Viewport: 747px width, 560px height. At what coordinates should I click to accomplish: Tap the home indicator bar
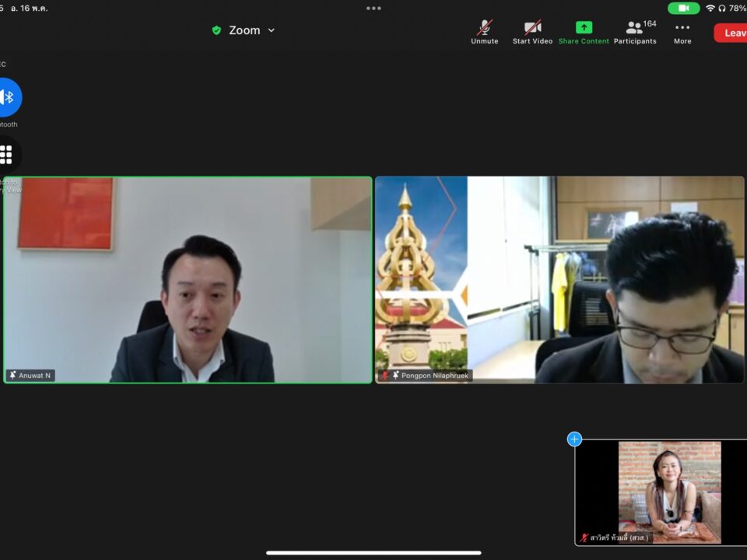(x=373, y=553)
